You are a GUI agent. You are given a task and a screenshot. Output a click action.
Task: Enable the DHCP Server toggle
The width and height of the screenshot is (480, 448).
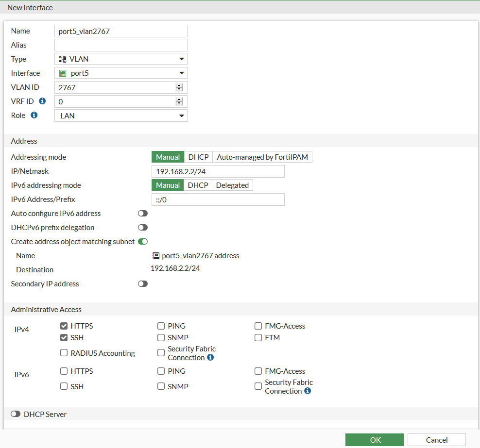pyautogui.click(x=15, y=414)
